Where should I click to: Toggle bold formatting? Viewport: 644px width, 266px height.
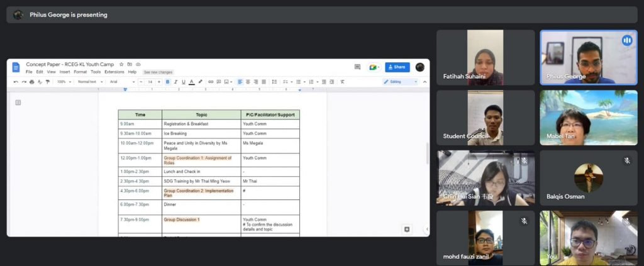click(x=167, y=82)
